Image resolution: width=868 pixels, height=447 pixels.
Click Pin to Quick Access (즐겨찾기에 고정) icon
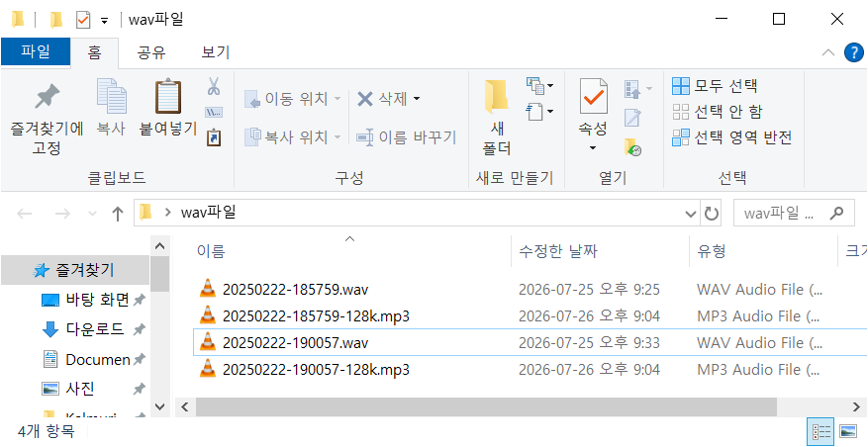(x=48, y=96)
